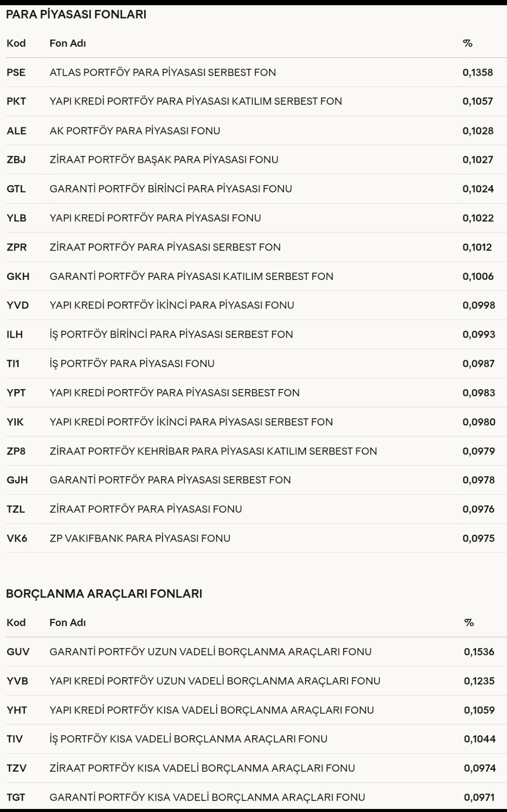Open ZİRAAT PORTFÖY KEHRİBAR PARA PİYASASI KATILIM fund
Image resolution: width=507 pixels, height=812 pixels.
pyautogui.click(x=213, y=451)
